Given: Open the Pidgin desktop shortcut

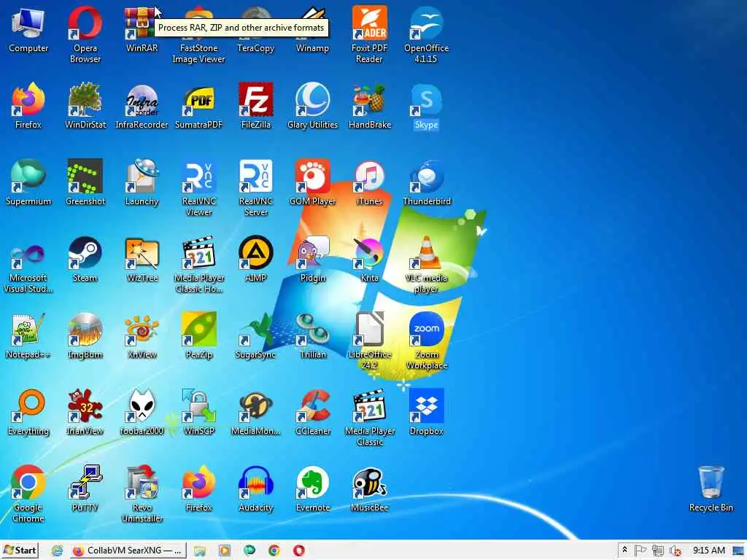Looking at the screenshot, I should [x=312, y=259].
